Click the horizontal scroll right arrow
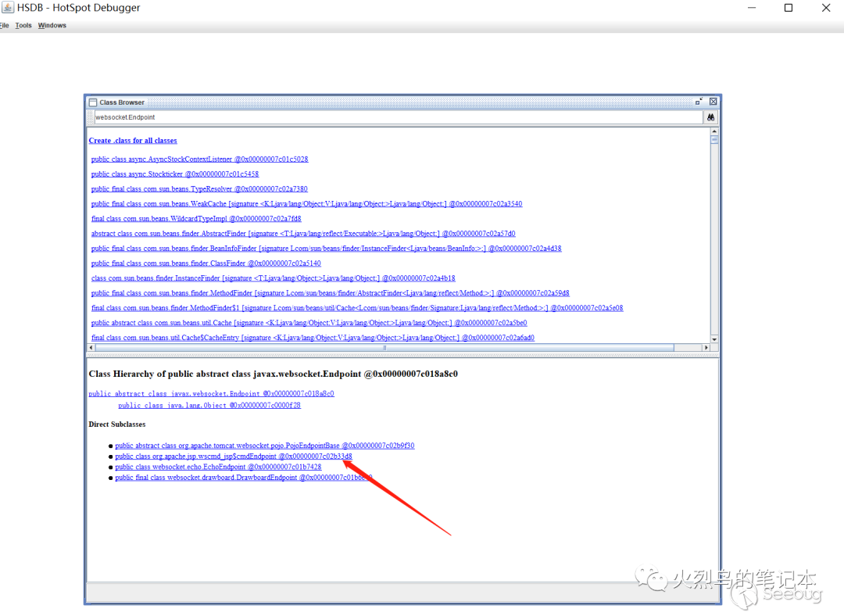This screenshot has height=616, width=844. coord(706,348)
